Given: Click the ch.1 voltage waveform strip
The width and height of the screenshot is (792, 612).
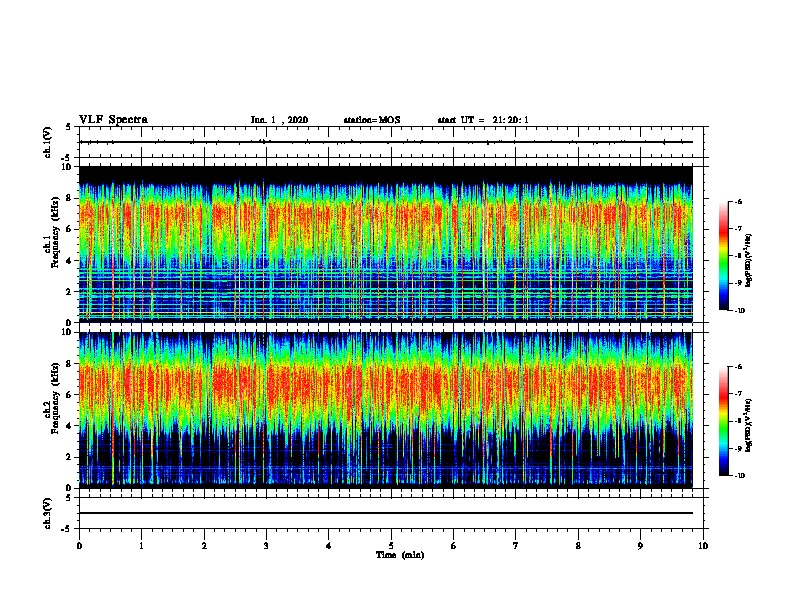Looking at the screenshot, I should [x=391, y=142].
